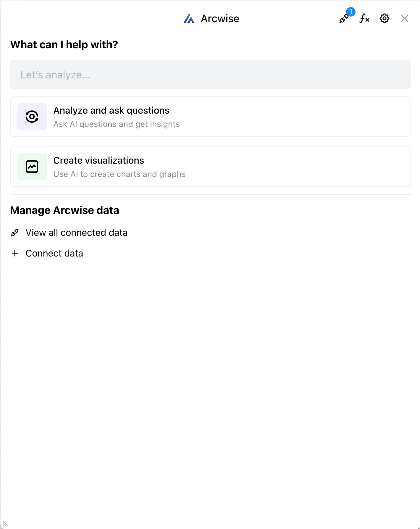This screenshot has height=529, width=420.
Task: Open View all connected data link
Action: click(x=76, y=233)
